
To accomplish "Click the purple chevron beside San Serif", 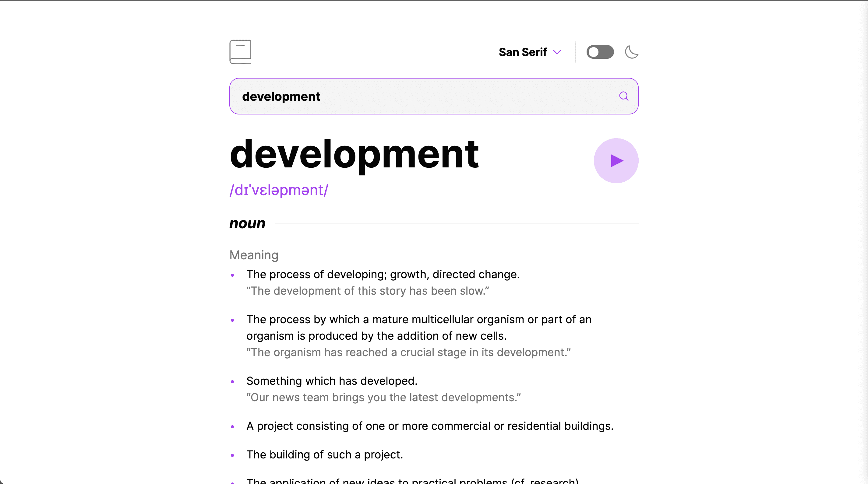I will click(x=557, y=52).
